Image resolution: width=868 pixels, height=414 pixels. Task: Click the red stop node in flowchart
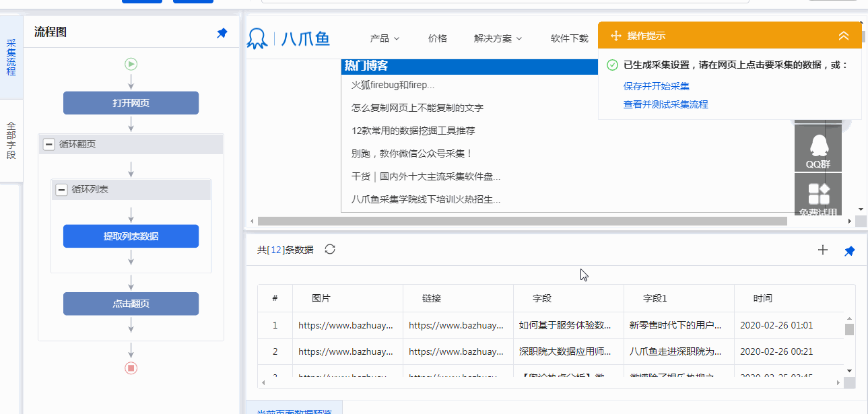click(131, 368)
